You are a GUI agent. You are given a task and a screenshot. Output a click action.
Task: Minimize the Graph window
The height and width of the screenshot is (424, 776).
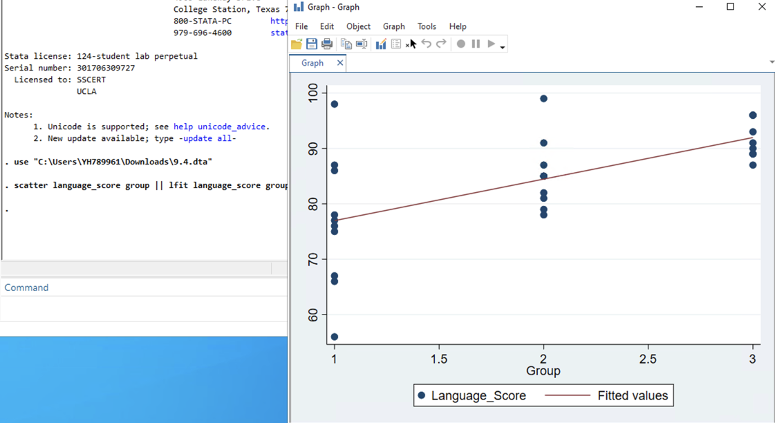point(699,7)
